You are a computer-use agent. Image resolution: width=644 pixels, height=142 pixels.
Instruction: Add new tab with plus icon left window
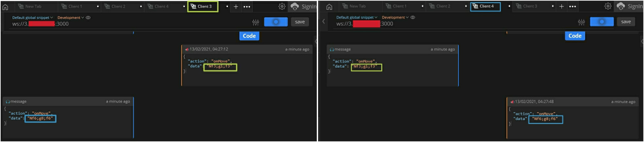[x=236, y=7]
